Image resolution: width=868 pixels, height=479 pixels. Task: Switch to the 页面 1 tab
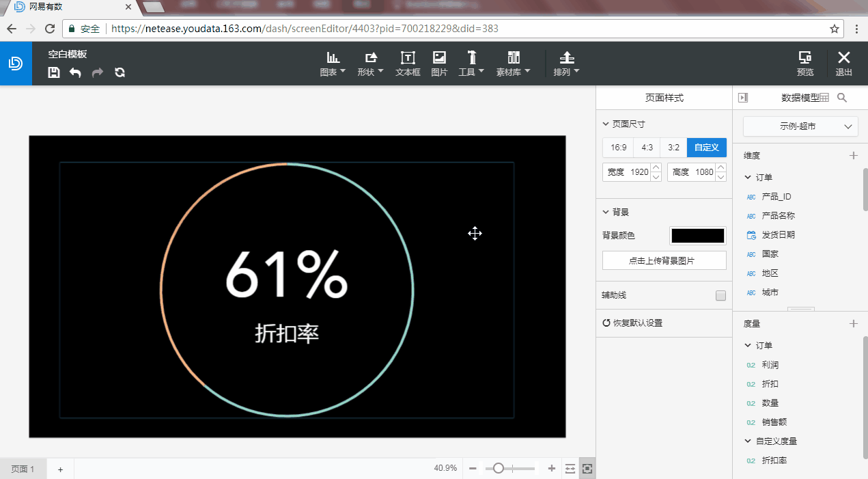tap(23, 469)
